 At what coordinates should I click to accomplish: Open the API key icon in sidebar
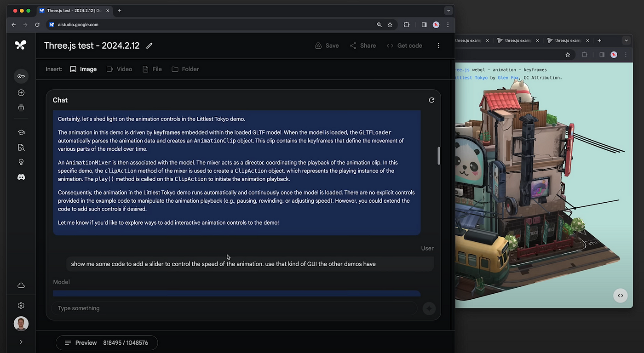pos(21,76)
